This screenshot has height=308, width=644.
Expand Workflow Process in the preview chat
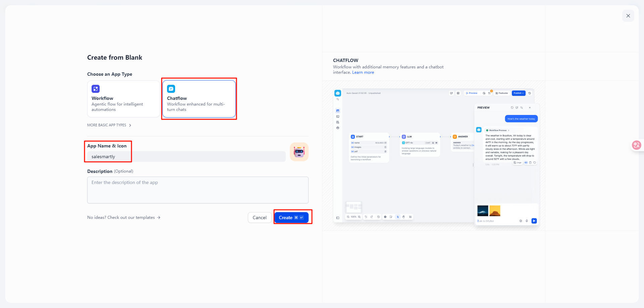(x=499, y=130)
